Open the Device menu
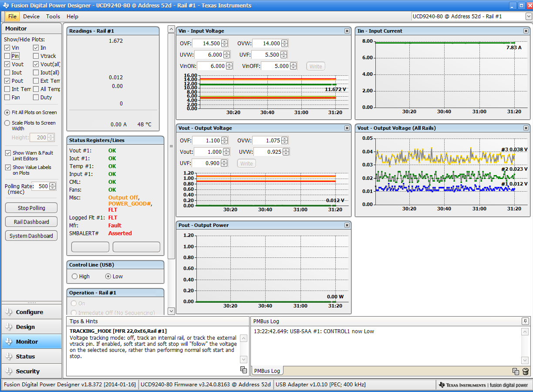 [31, 17]
